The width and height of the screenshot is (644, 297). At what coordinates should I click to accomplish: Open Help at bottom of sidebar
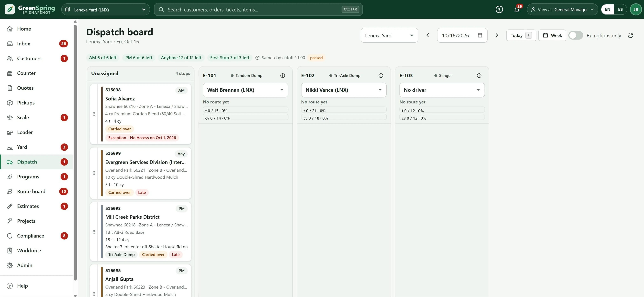(37, 286)
